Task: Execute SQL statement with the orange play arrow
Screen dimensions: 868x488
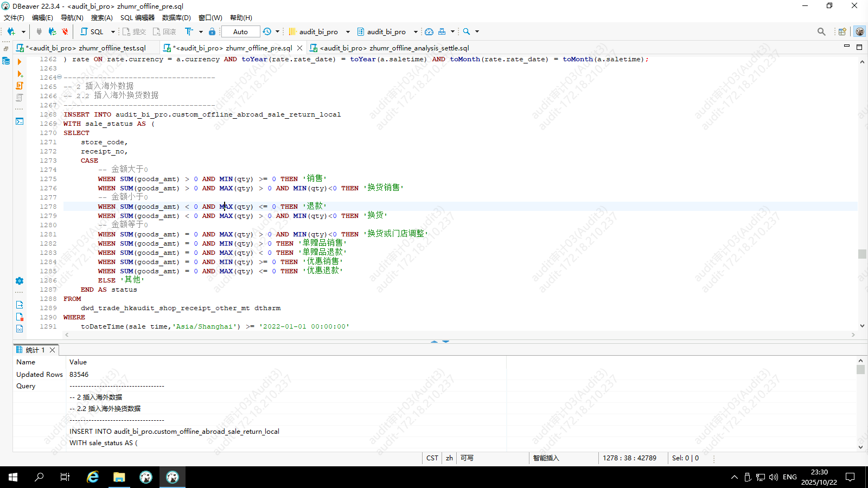Action: pyautogui.click(x=20, y=62)
